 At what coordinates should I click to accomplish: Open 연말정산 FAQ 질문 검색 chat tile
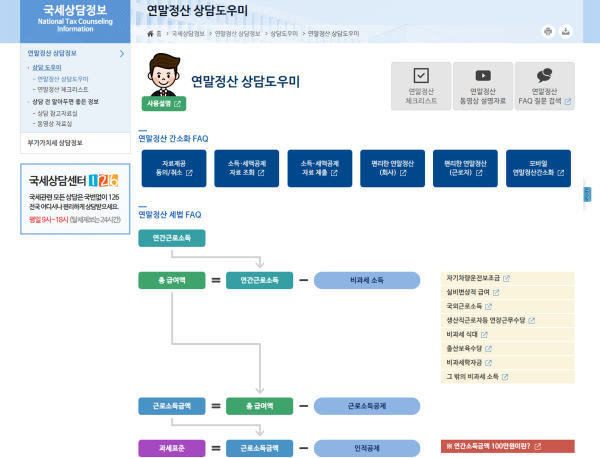545,86
